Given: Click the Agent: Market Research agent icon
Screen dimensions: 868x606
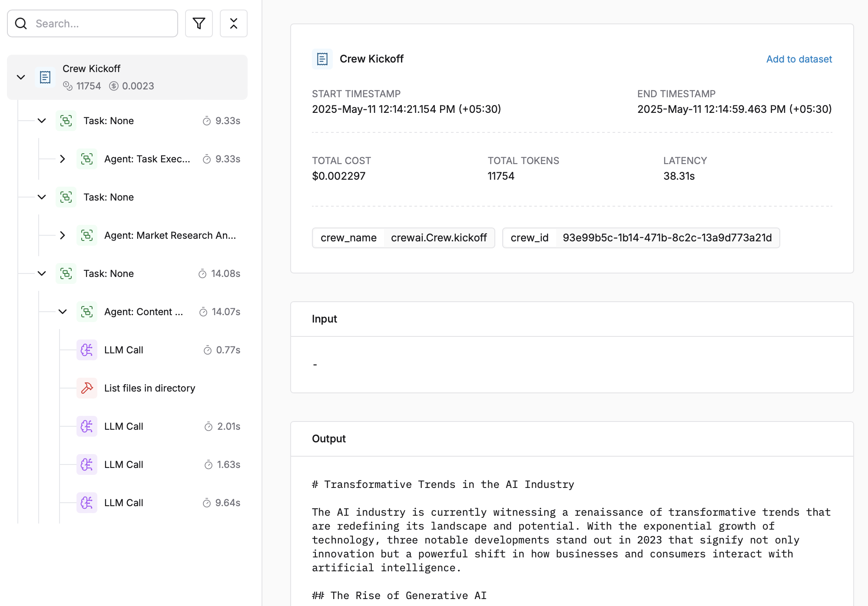Looking at the screenshot, I should (x=87, y=235).
